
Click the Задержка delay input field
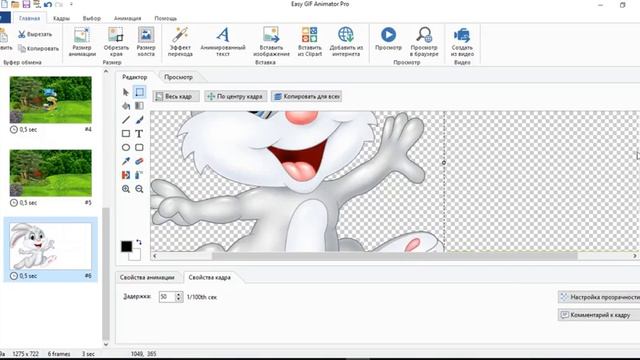pyautogui.click(x=167, y=297)
